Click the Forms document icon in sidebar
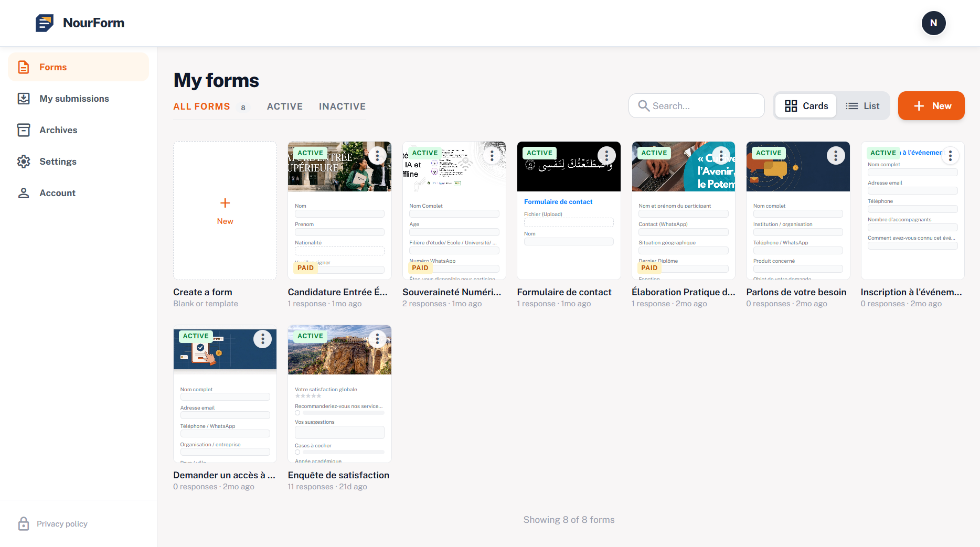The image size is (980, 547). [x=24, y=67]
